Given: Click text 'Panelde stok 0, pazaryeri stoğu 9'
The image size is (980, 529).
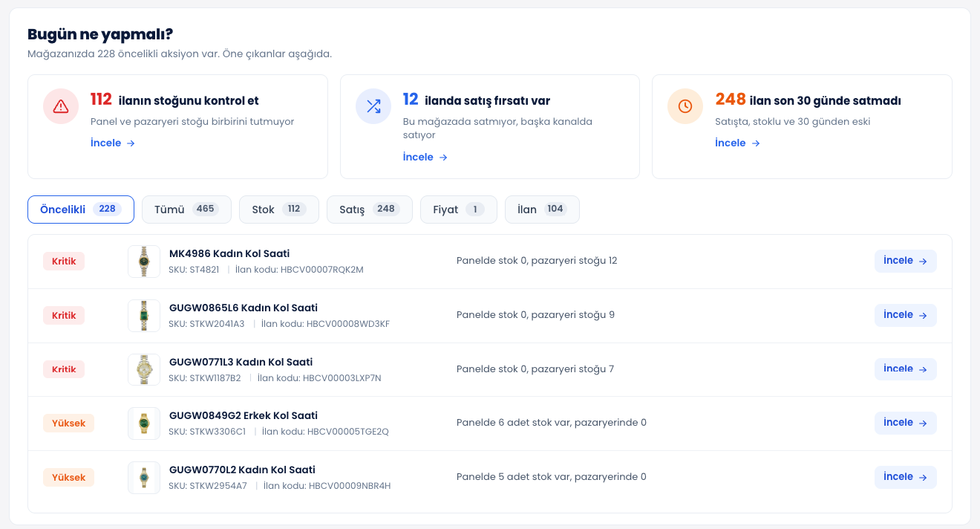Looking at the screenshot, I should tap(536, 315).
